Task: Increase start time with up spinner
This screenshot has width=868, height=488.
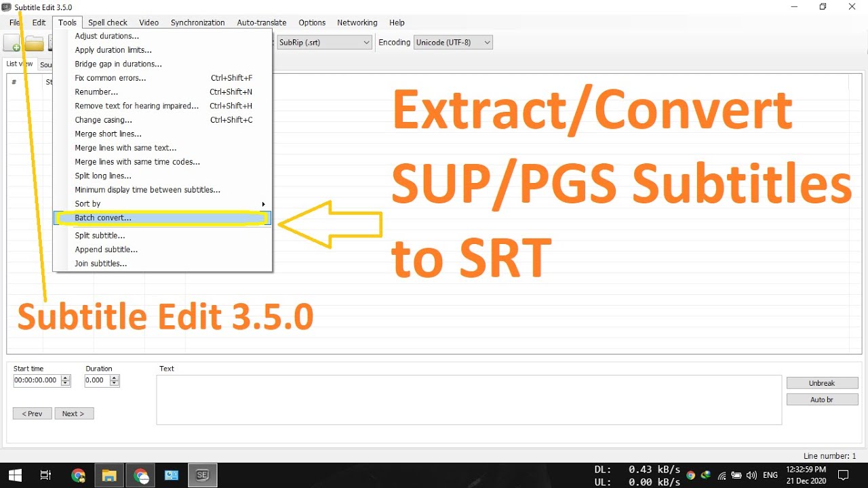Action: tap(66, 378)
